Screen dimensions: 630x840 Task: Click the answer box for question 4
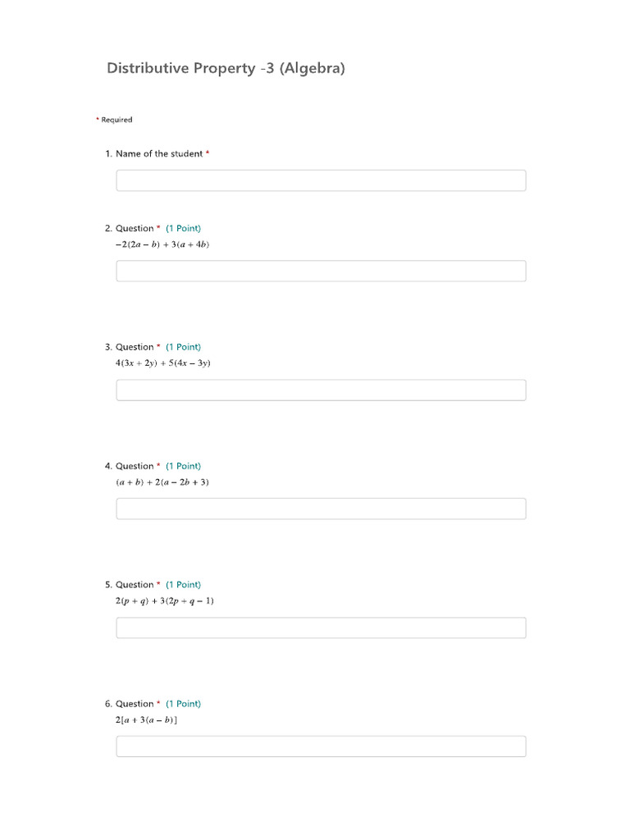tap(321, 509)
